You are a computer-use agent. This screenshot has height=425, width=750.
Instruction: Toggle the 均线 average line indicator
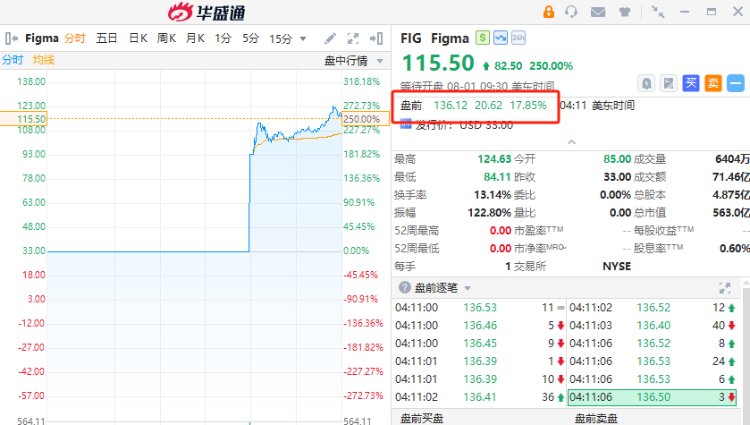coord(44,60)
